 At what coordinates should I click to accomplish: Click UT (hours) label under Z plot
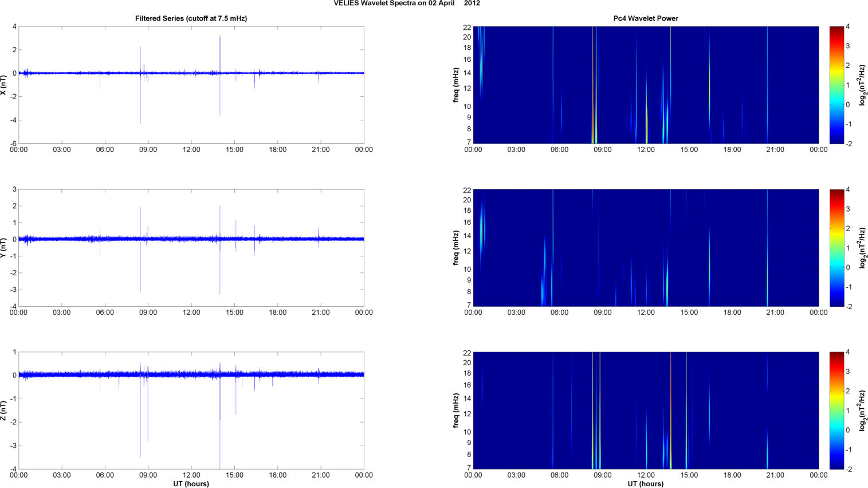[191, 483]
